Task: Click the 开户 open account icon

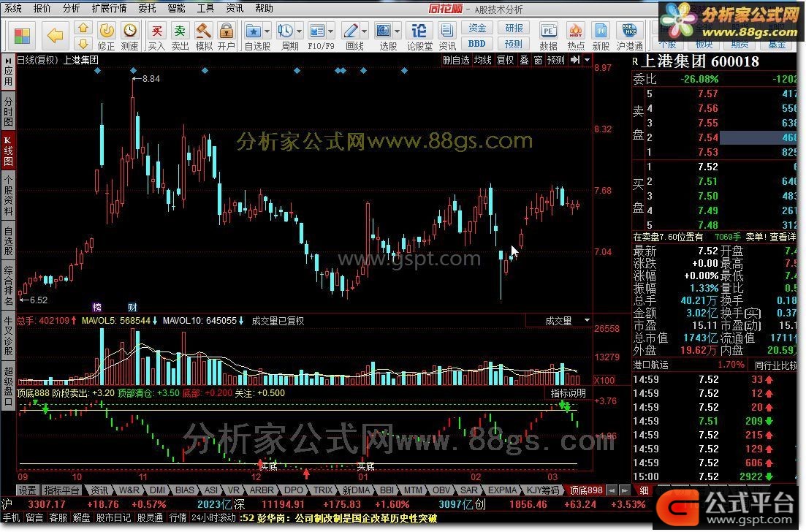Action: 227,36
